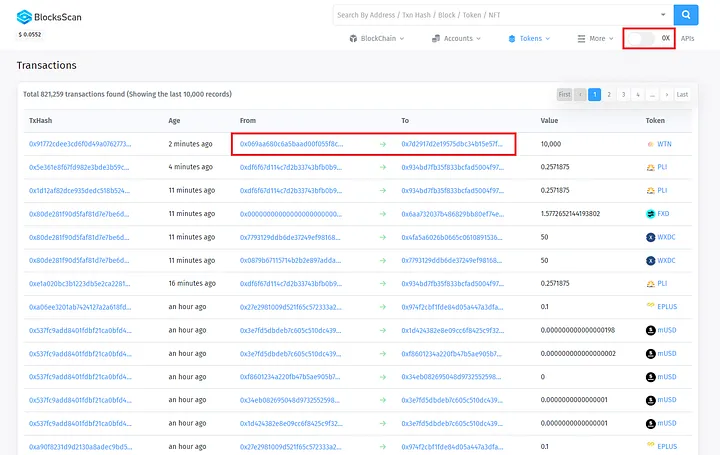Screen dimensions: 720x455
Task: Click EPLUS icon in 0xa06ee3201ab row
Action: 650,305
